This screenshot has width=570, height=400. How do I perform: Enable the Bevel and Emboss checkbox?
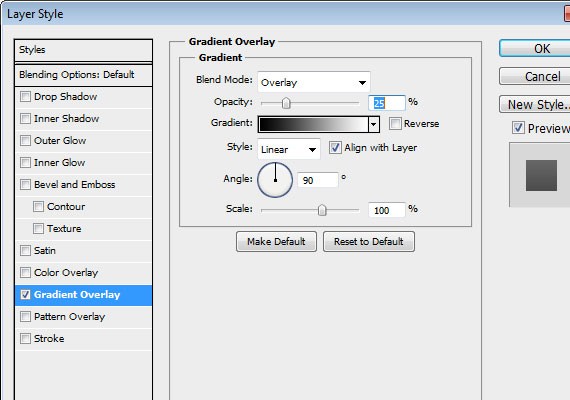[x=25, y=185]
